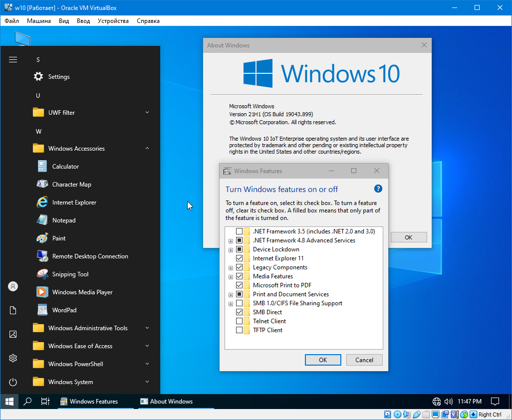Open the Файл menu in VirtualBox
The height and width of the screenshot is (420, 512).
(12, 21)
